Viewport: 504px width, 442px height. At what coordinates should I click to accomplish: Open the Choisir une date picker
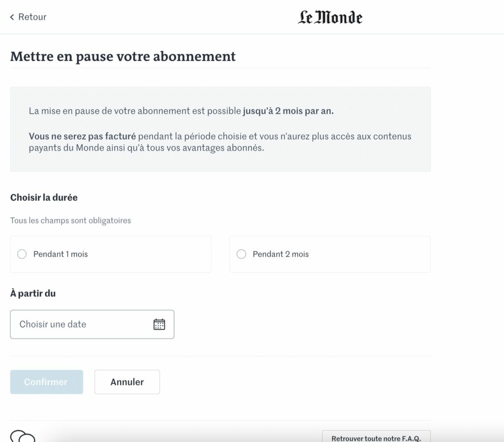click(74, 324)
